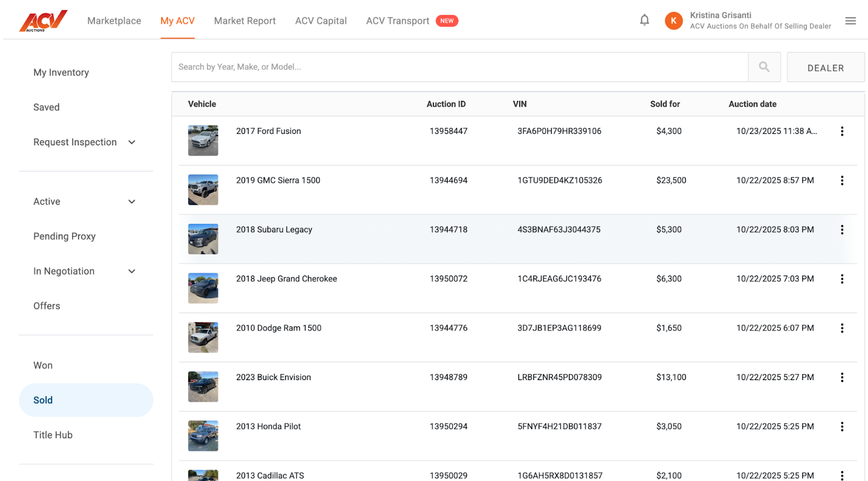Open Offers in the sidebar
This screenshot has width=868, height=481.
[x=47, y=306]
